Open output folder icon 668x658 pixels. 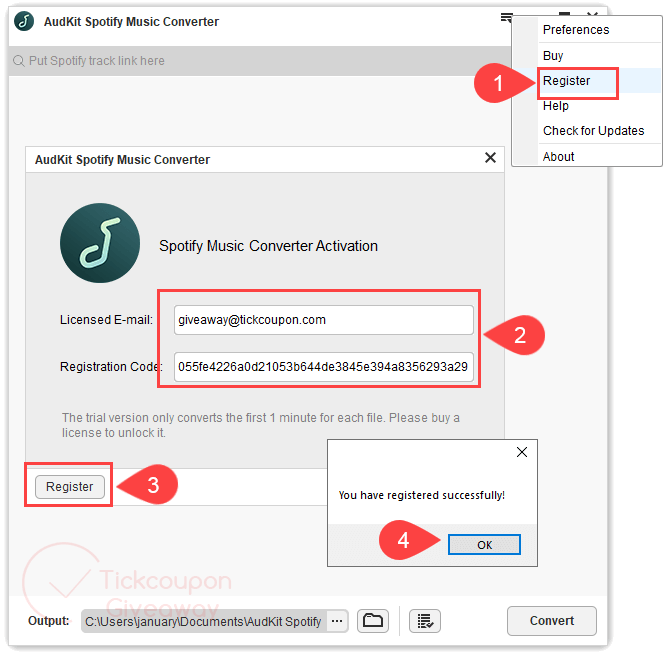coord(373,621)
